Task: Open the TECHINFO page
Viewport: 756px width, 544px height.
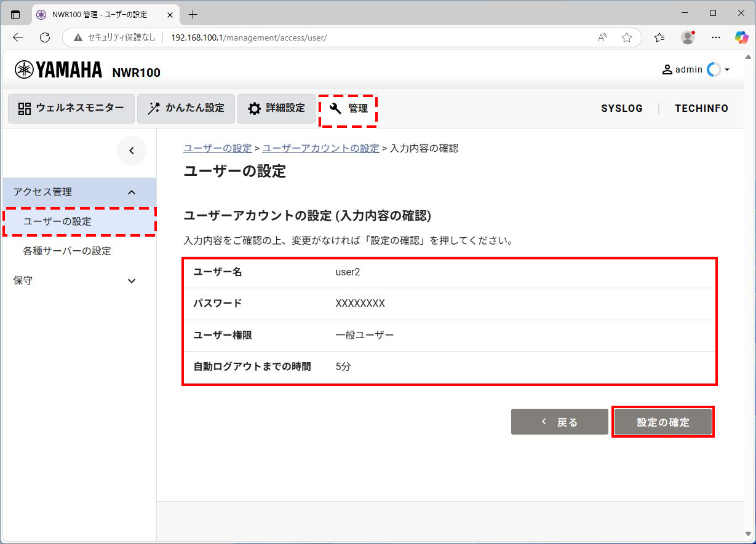Action: click(701, 108)
